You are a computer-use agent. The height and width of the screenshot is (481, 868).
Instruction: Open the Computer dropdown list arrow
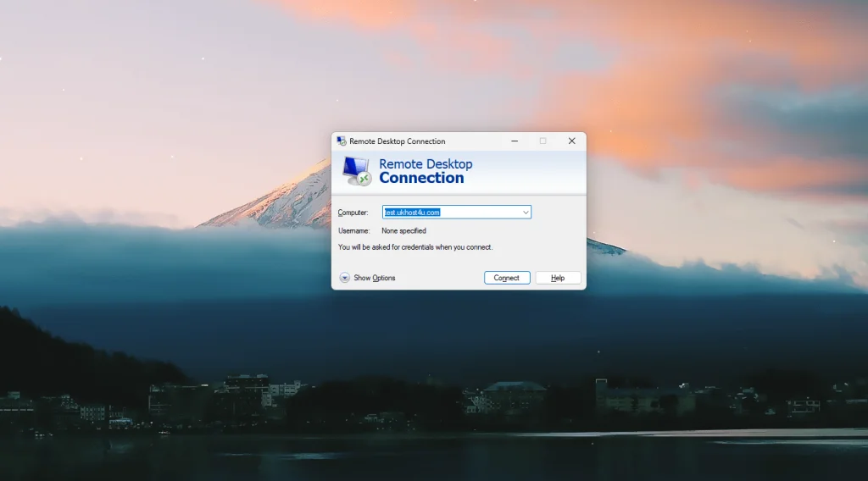tap(526, 213)
